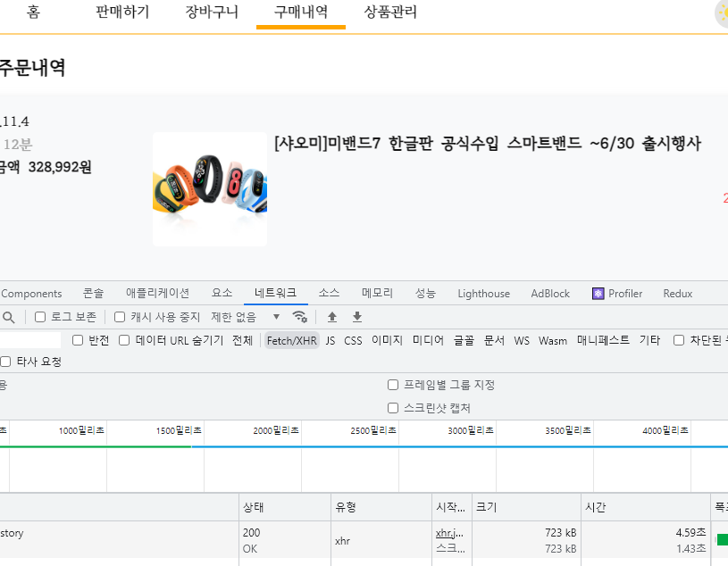Open the network conditions wifi icon

point(300,317)
